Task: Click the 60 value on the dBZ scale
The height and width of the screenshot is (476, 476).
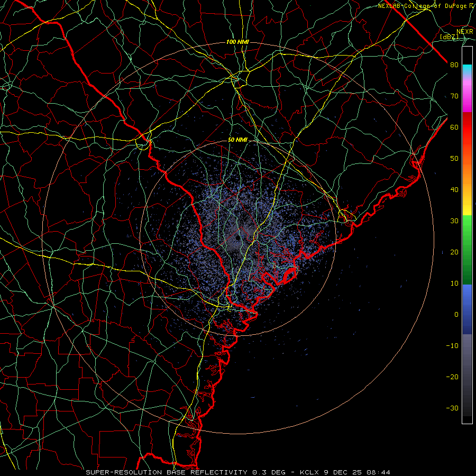Action: pos(454,127)
